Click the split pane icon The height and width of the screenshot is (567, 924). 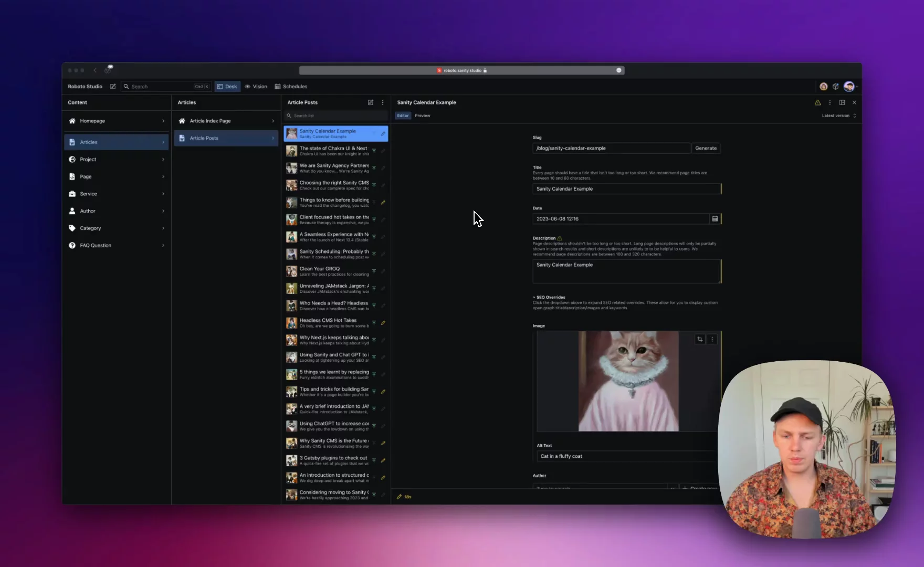(842, 102)
